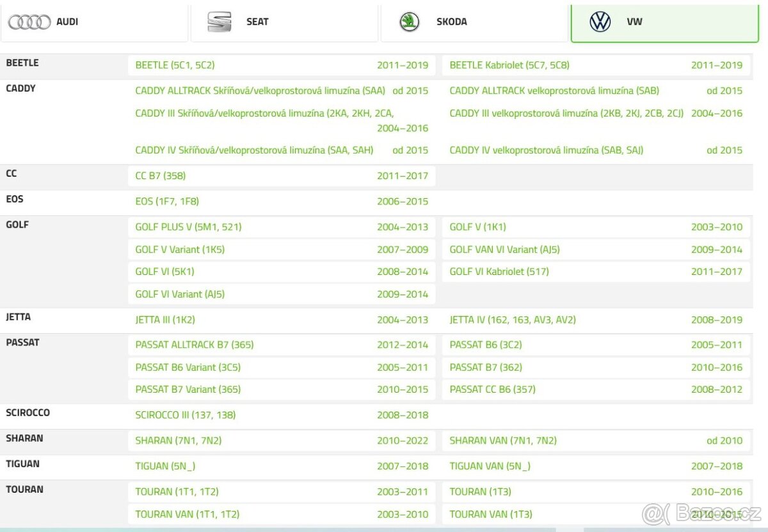Viewport: 768px width, 532px height.
Task: Open the SKODA brand tab
Action: tap(451, 22)
